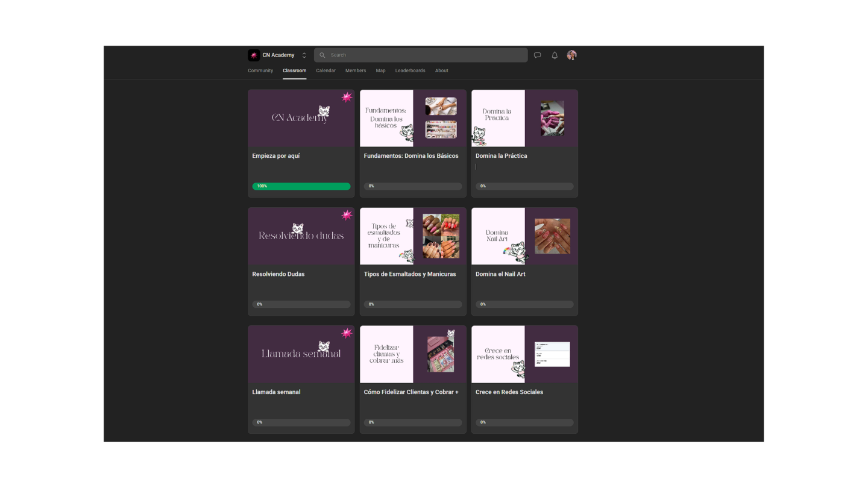This screenshot has width=868, height=488.
Task: Open the Domina la Práctica course thumbnail
Action: [524, 118]
